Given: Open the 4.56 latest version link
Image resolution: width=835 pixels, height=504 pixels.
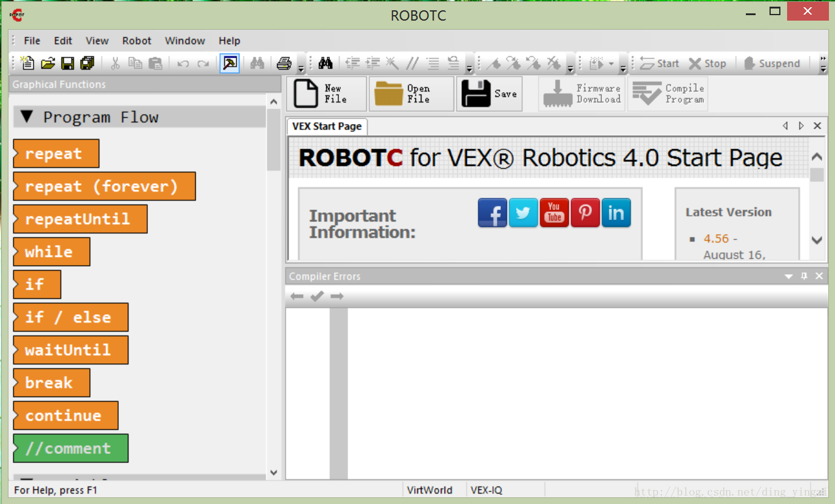Looking at the screenshot, I should (x=716, y=239).
